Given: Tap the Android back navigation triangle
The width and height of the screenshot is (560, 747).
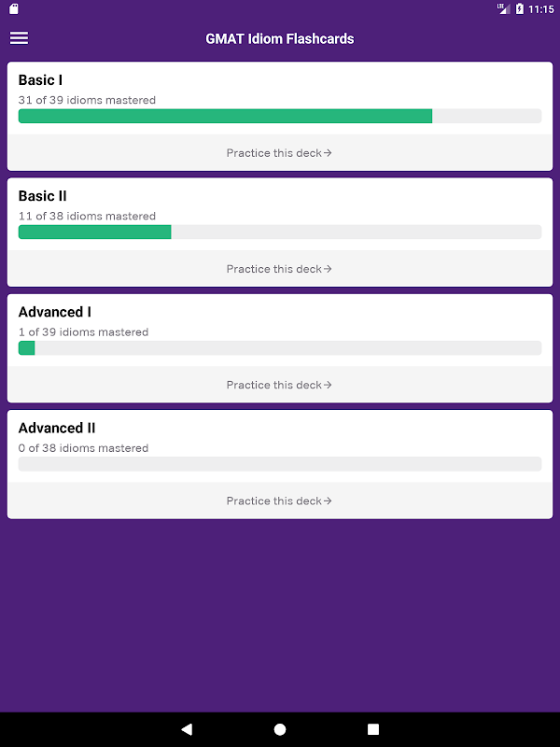Looking at the screenshot, I should pos(187,729).
